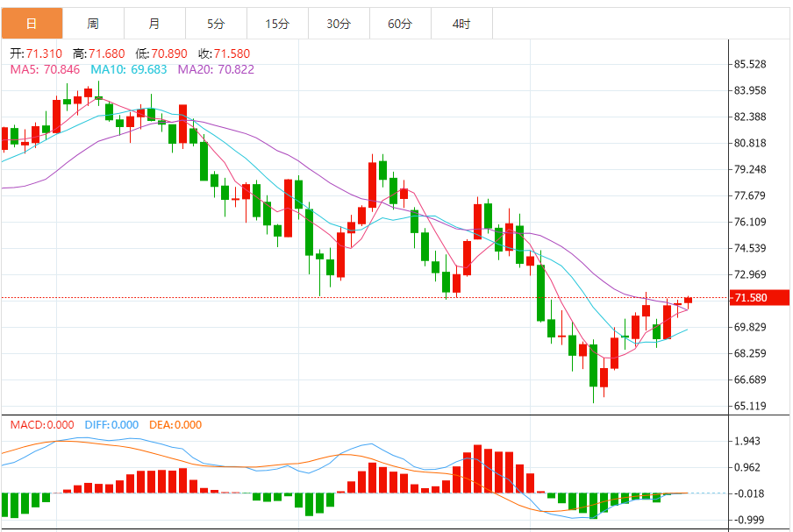Open the 5分 timeframe tab

pyautogui.click(x=216, y=24)
